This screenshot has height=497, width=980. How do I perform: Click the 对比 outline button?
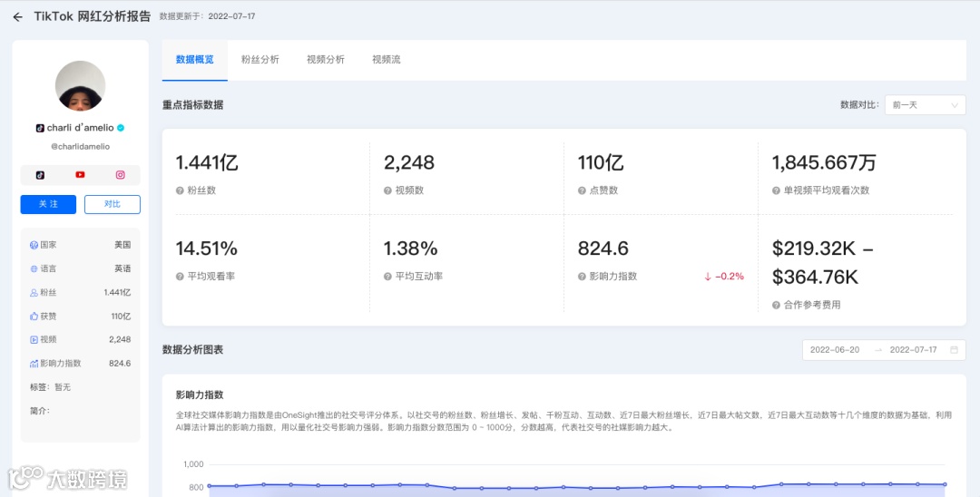pos(113,204)
